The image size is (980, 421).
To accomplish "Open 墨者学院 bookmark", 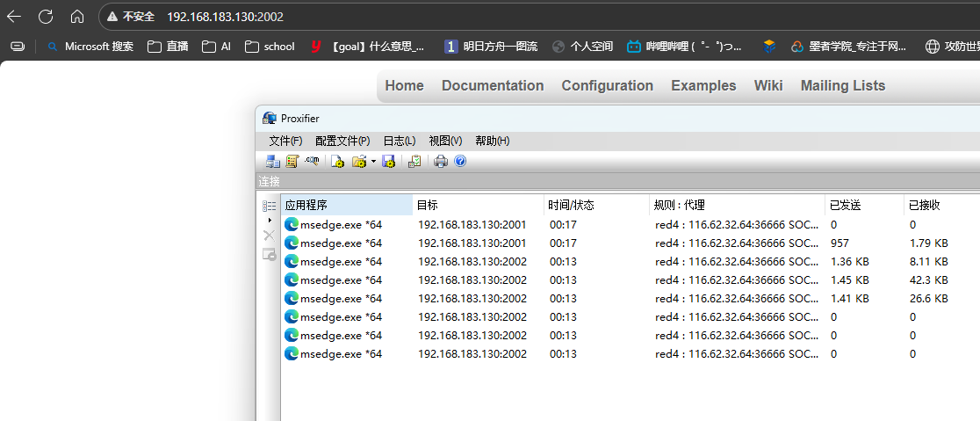I will pyautogui.click(x=849, y=47).
